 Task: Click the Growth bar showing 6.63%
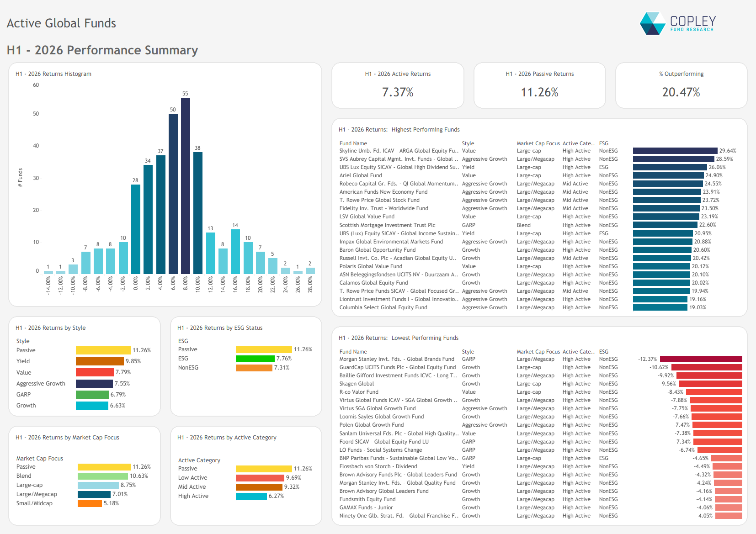point(92,406)
